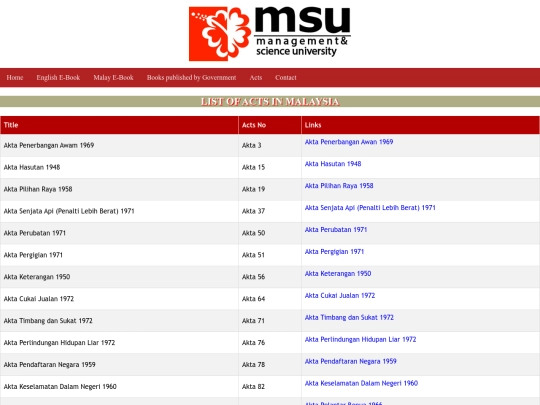The height and width of the screenshot is (405, 540).
Task: Open the Acts menu item
Action: coord(256,77)
